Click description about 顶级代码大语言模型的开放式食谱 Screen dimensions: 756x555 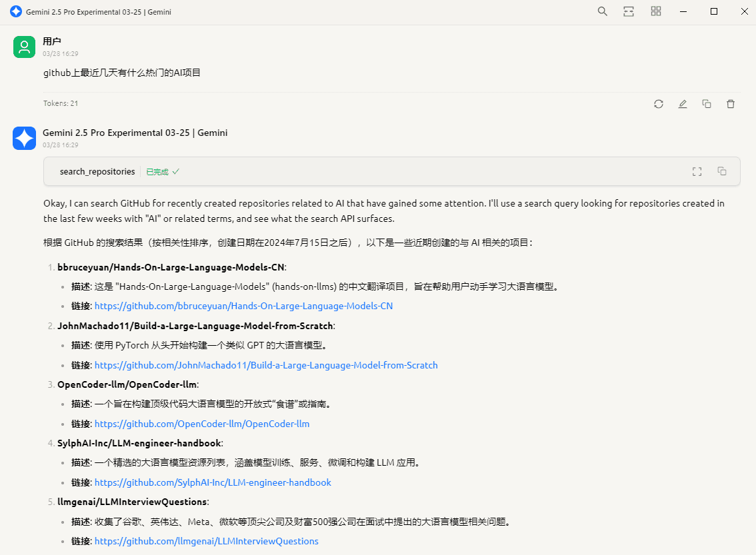[x=201, y=404]
